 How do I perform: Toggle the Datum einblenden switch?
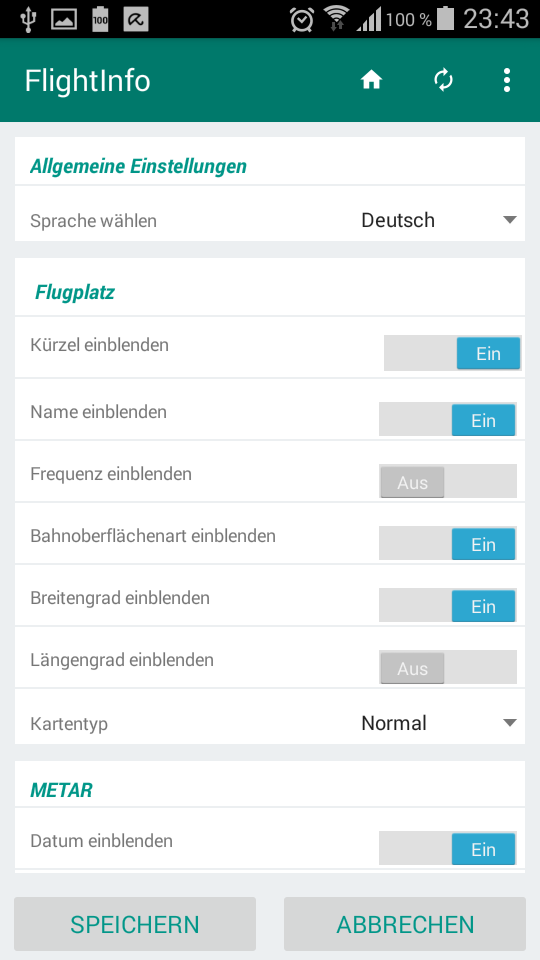click(448, 849)
